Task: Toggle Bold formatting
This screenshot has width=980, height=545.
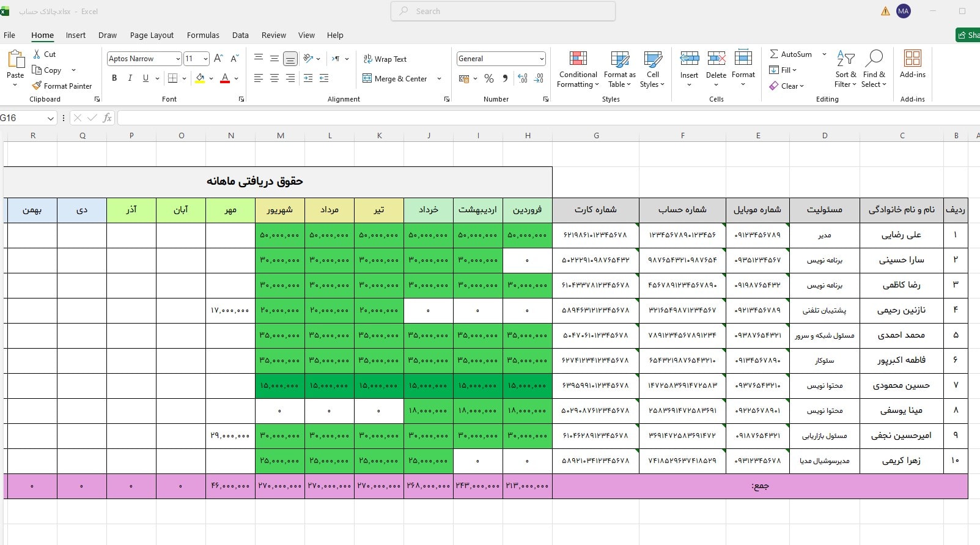Action: click(x=114, y=78)
